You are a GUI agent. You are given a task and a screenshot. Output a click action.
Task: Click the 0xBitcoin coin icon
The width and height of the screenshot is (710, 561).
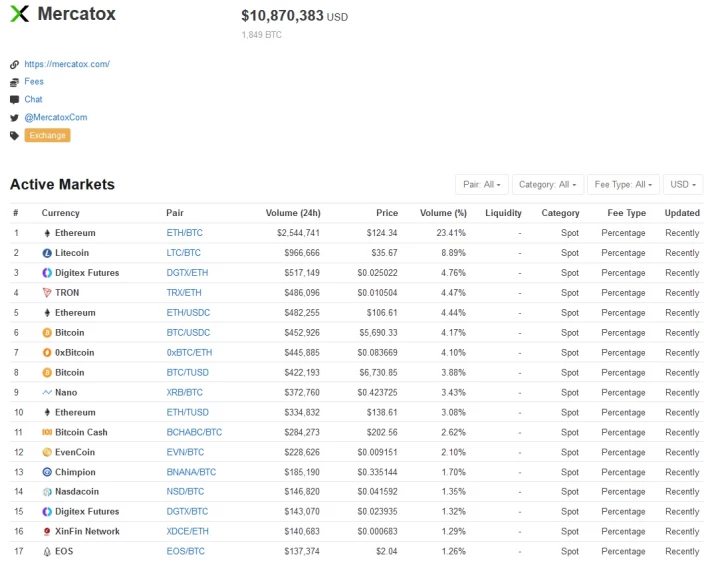47,353
